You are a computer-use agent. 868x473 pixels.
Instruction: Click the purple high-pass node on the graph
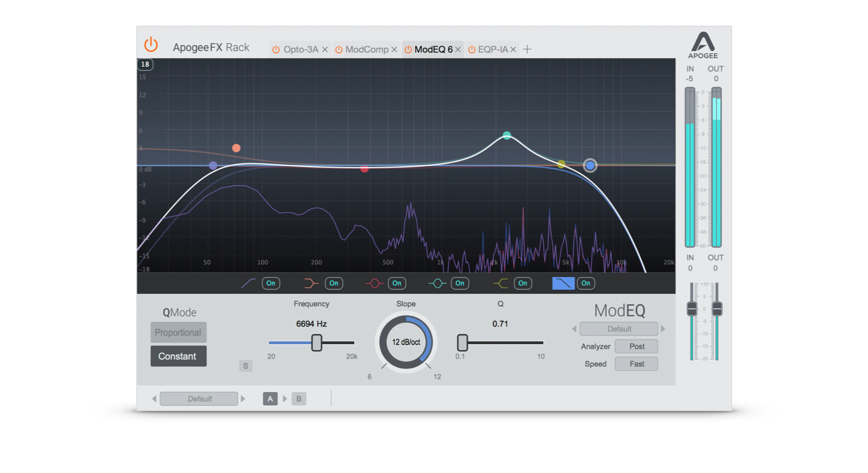(x=213, y=166)
